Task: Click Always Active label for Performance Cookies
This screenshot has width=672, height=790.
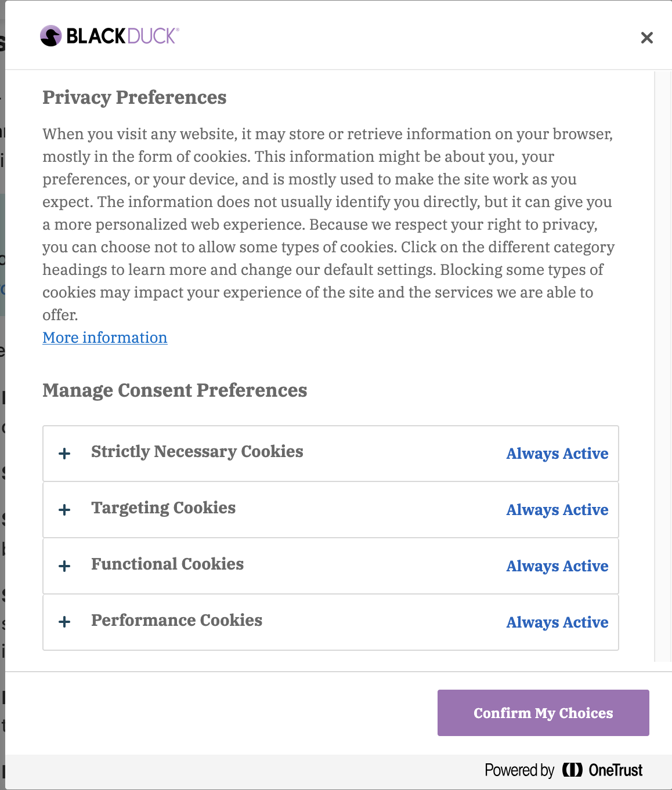Action: [557, 622]
